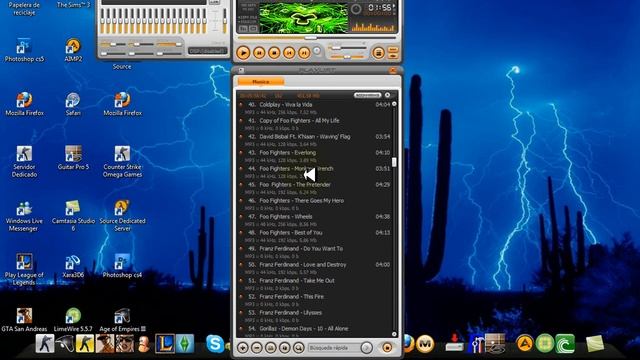Click the large round menu button beside volume sliders

tap(378, 53)
